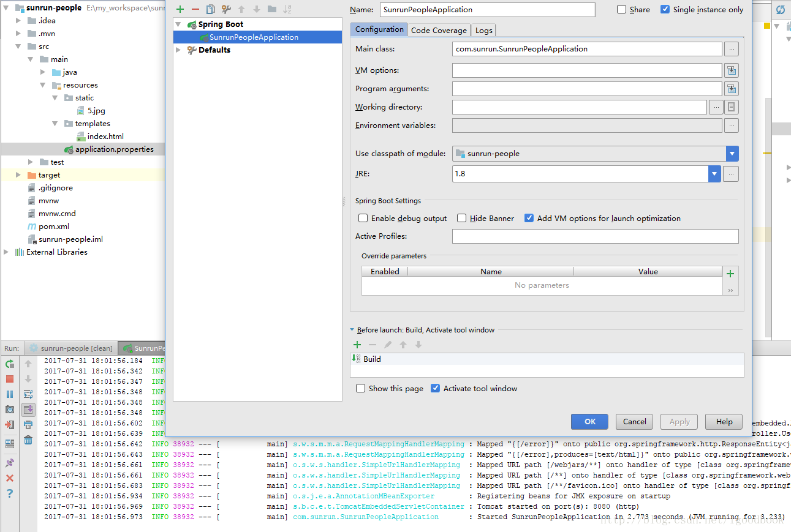Click the Apply button
791x532 pixels.
[x=679, y=422]
